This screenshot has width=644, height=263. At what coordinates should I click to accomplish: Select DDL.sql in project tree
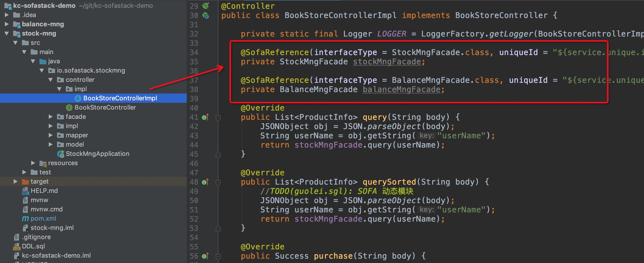coord(93,246)
